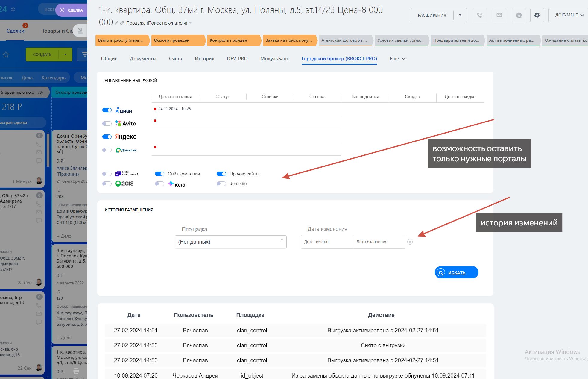
Task: Click the email envelope icon in header
Action: coord(499,15)
